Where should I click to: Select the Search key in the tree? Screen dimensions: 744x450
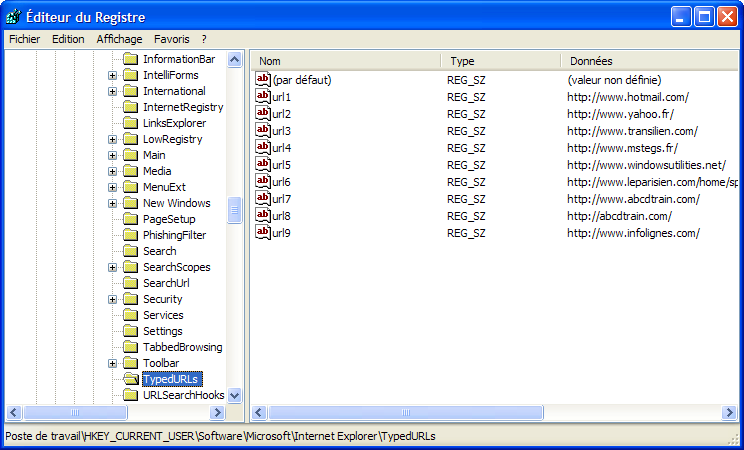coord(159,251)
